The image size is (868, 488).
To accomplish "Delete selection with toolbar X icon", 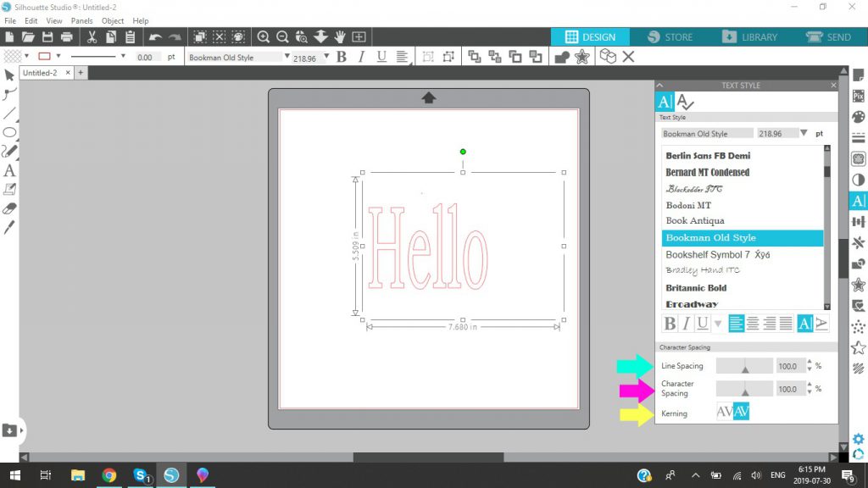I will pyautogui.click(x=628, y=57).
